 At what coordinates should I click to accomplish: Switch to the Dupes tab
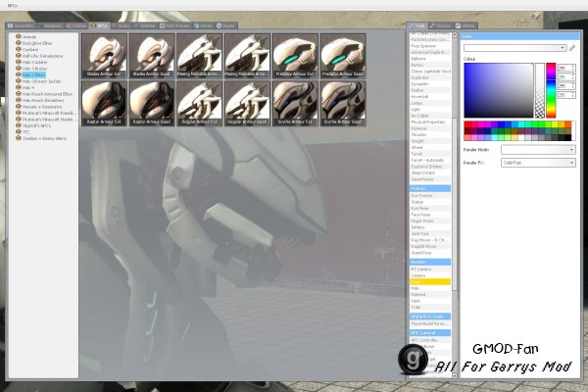(225, 25)
